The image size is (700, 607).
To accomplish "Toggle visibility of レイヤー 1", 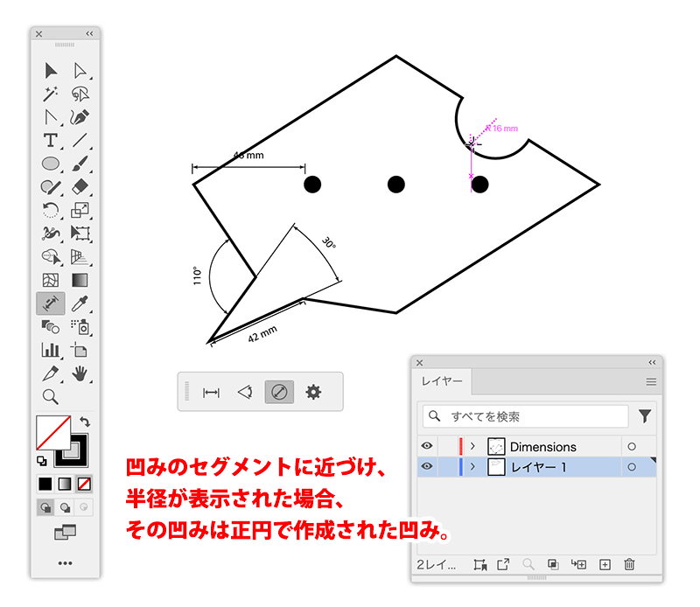I will click(427, 465).
